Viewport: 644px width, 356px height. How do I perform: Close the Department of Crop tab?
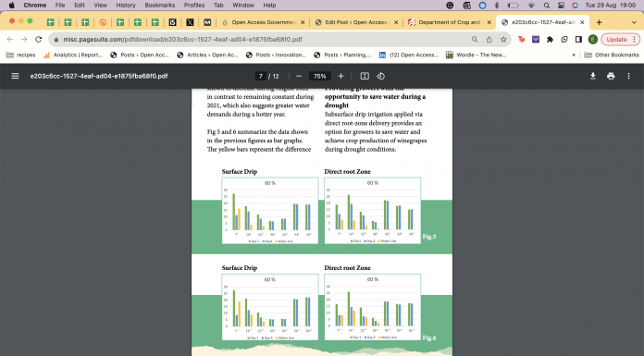click(489, 22)
